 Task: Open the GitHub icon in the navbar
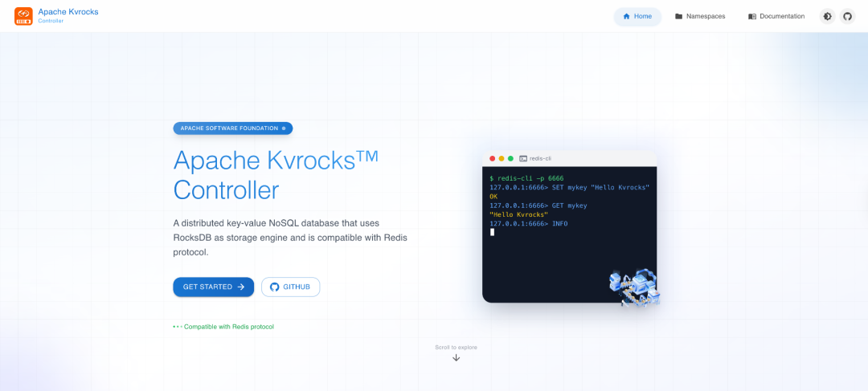click(847, 16)
